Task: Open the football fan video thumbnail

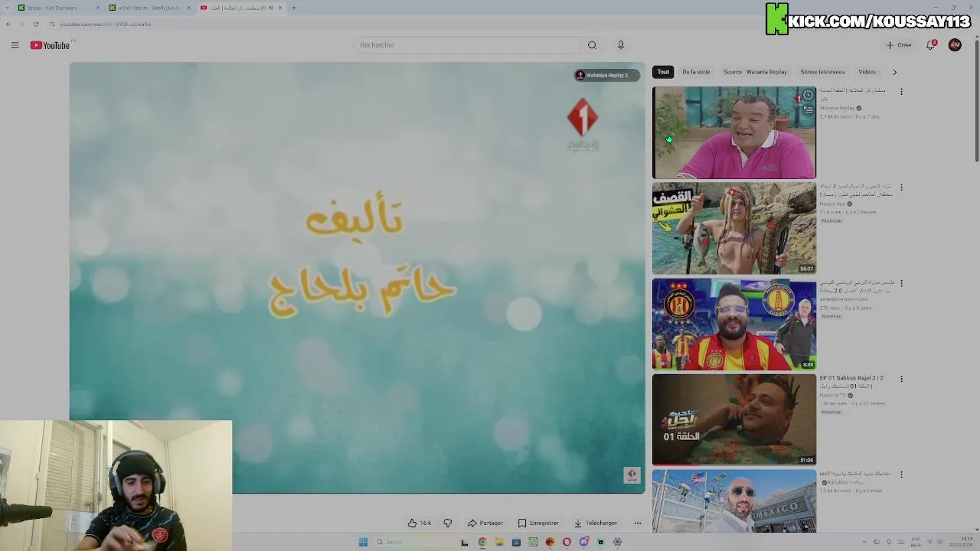Action: coord(733,324)
